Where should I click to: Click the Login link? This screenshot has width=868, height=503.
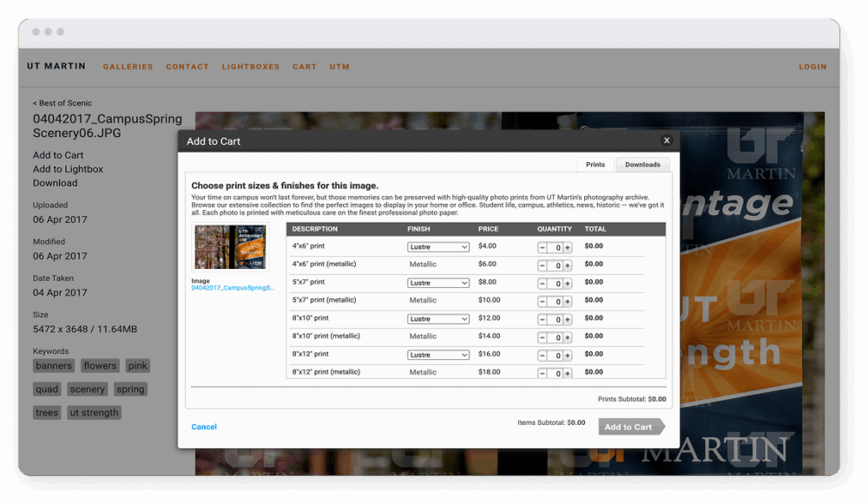812,67
